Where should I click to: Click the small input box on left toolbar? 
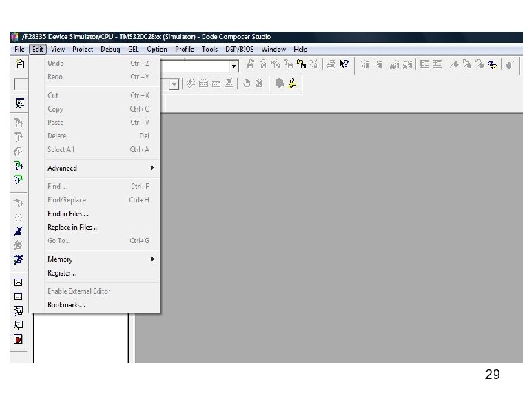(x=21, y=84)
